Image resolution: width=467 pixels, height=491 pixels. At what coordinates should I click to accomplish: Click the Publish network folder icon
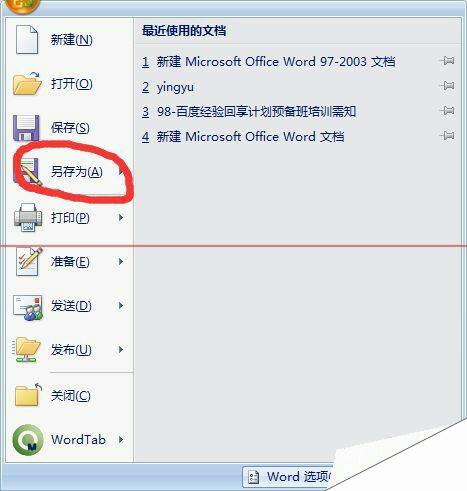[27, 349]
